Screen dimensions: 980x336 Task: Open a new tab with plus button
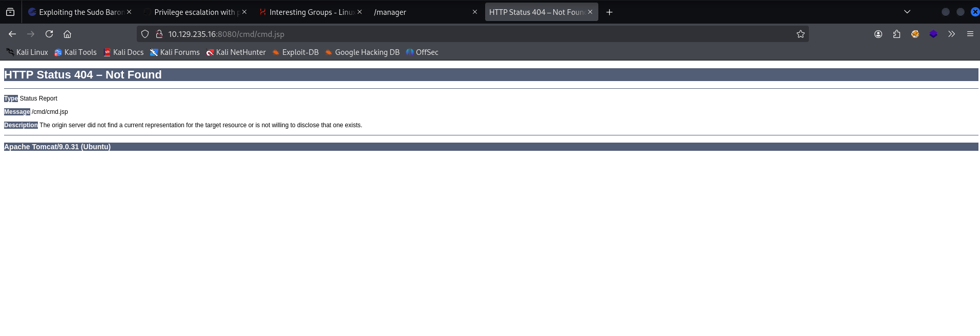pyautogui.click(x=609, y=12)
